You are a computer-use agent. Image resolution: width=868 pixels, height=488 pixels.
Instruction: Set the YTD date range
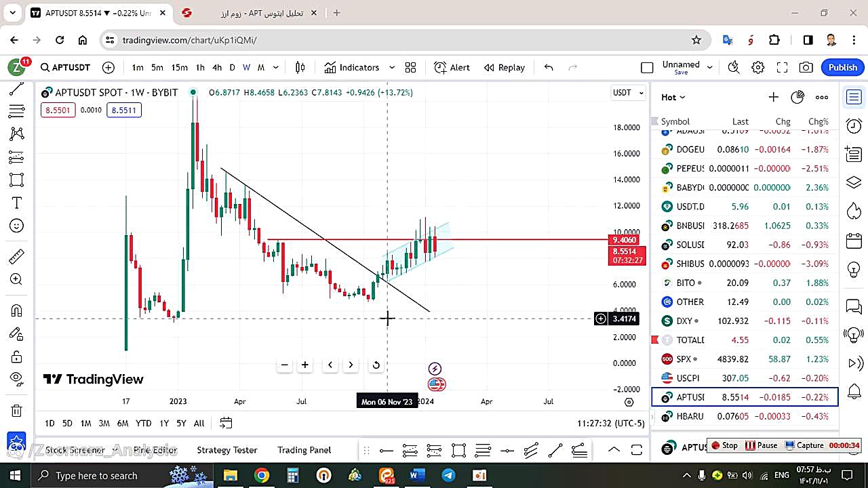point(143,423)
